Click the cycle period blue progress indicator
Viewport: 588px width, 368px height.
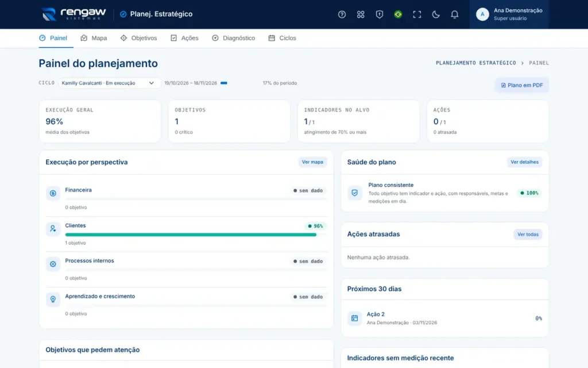(224, 83)
